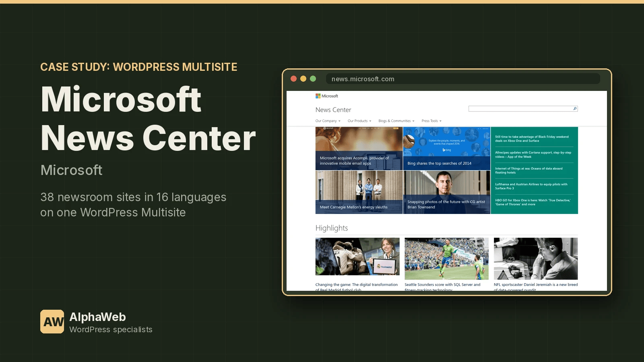Click the yellow minimize dot
This screenshot has width=644, height=362.
click(x=303, y=79)
